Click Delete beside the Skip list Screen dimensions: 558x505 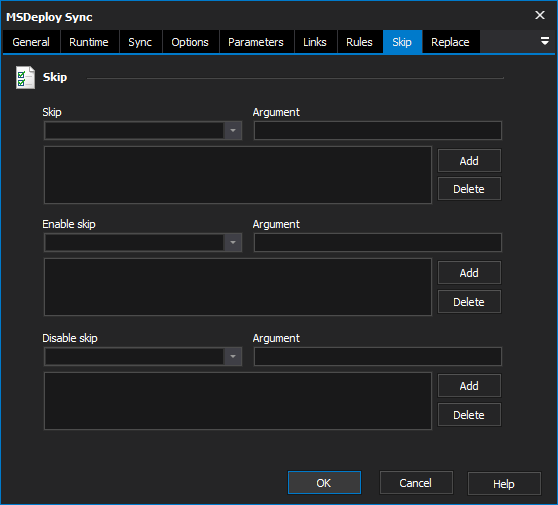tap(469, 189)
